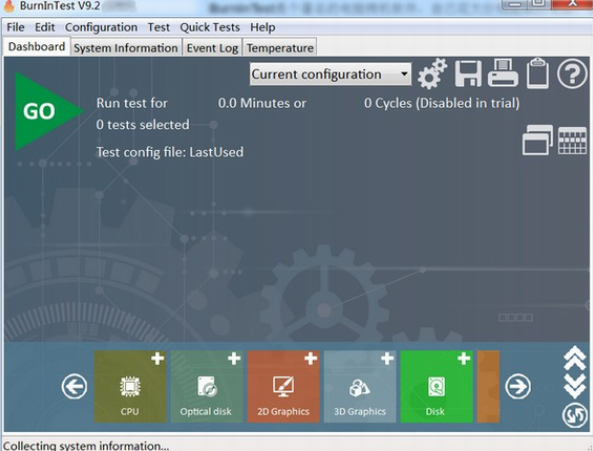The image size is (593, 451).
Task: Add CPU test with plus sign
Action: [158, 358]
